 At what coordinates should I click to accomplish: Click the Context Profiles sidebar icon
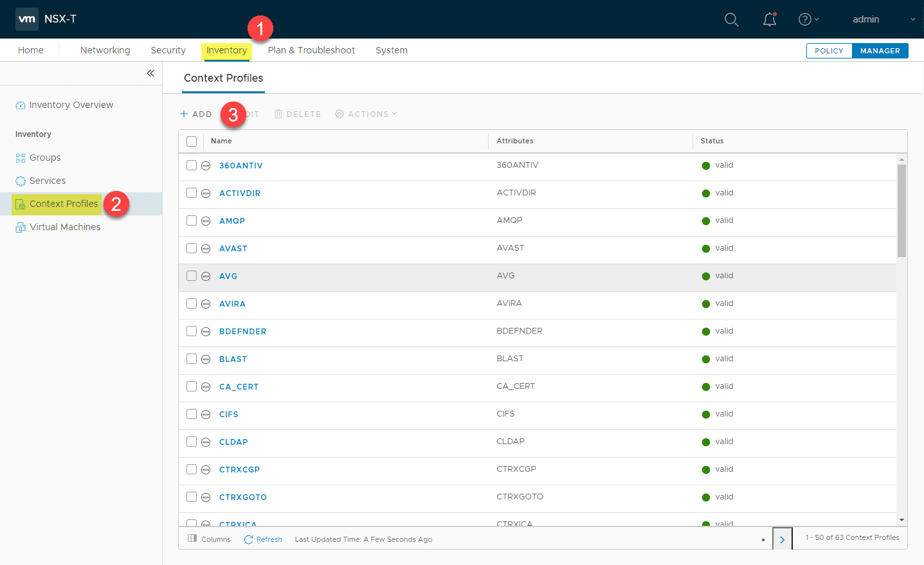click(x=21, y=204)
